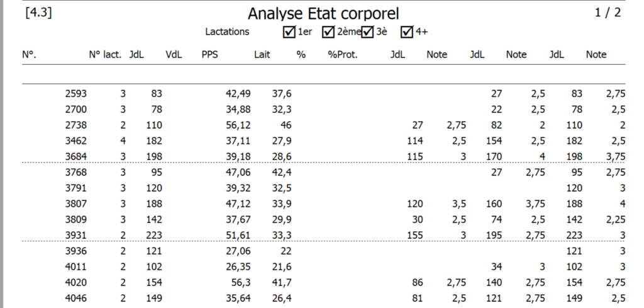Select the "PPS" column header
Viewport: 644px width, 308px height.
point(209,55)
